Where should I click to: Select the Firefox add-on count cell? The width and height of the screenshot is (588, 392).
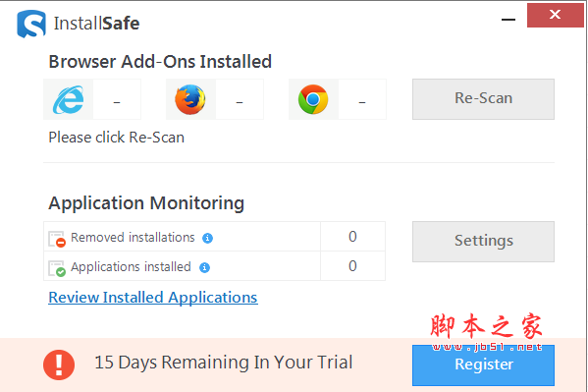click(x=240, y=99)
